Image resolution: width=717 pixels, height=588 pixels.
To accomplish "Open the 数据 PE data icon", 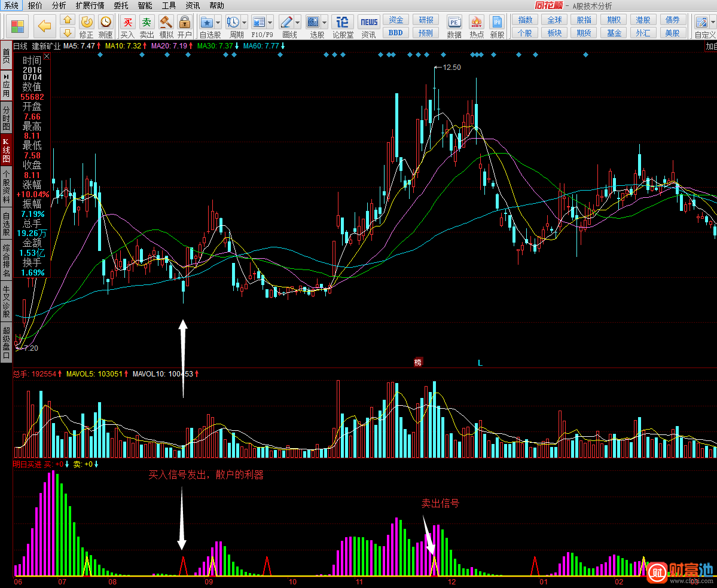I will click(454, 26).
